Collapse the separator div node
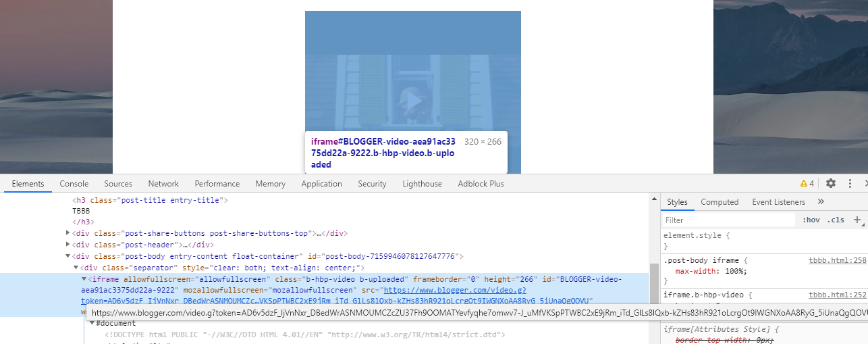 76,268
